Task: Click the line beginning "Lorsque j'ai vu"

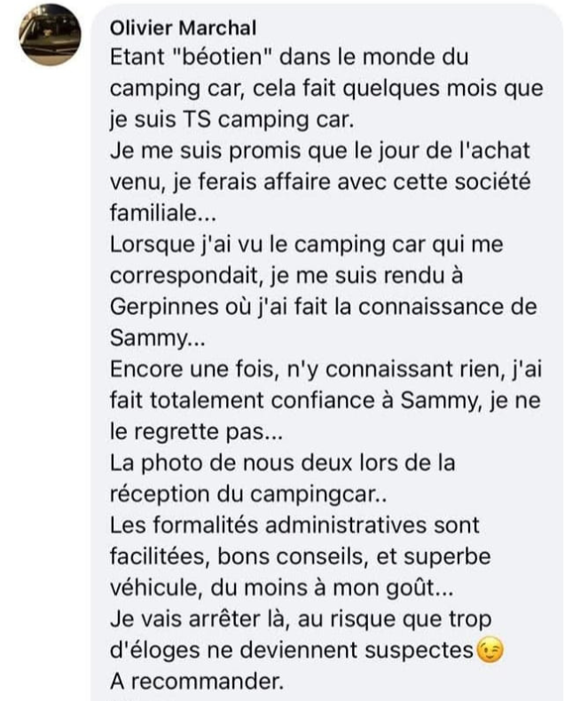Action: [306, 244]
